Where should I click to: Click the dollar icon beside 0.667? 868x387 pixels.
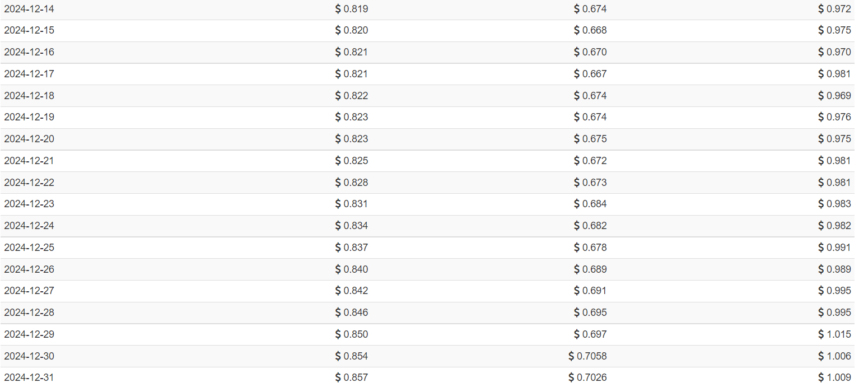(x=577, y=74)
